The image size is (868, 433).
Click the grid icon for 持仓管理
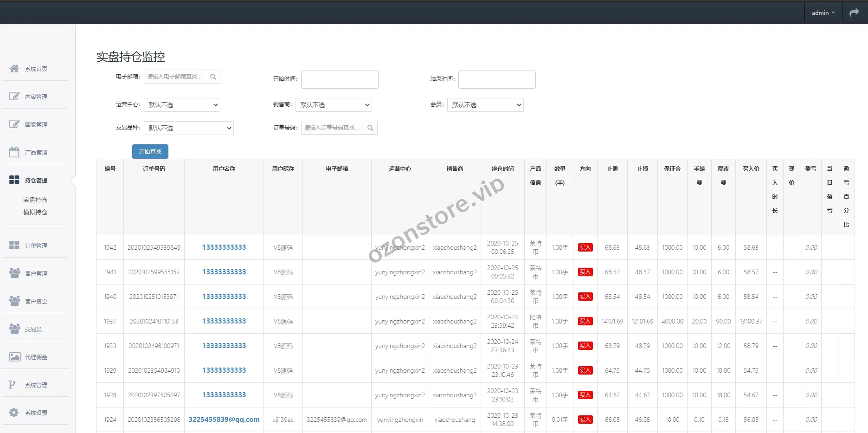(x=14, y=180)
